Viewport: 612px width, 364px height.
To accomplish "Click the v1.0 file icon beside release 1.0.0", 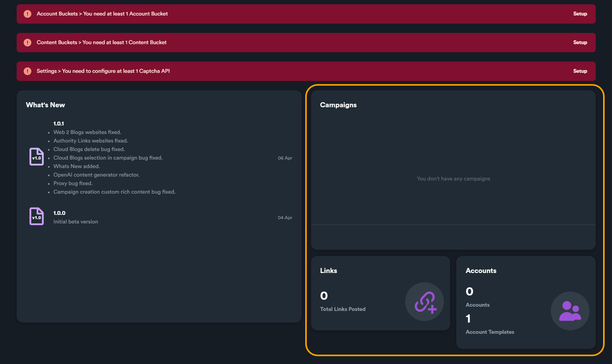I will tap(36, 216).
